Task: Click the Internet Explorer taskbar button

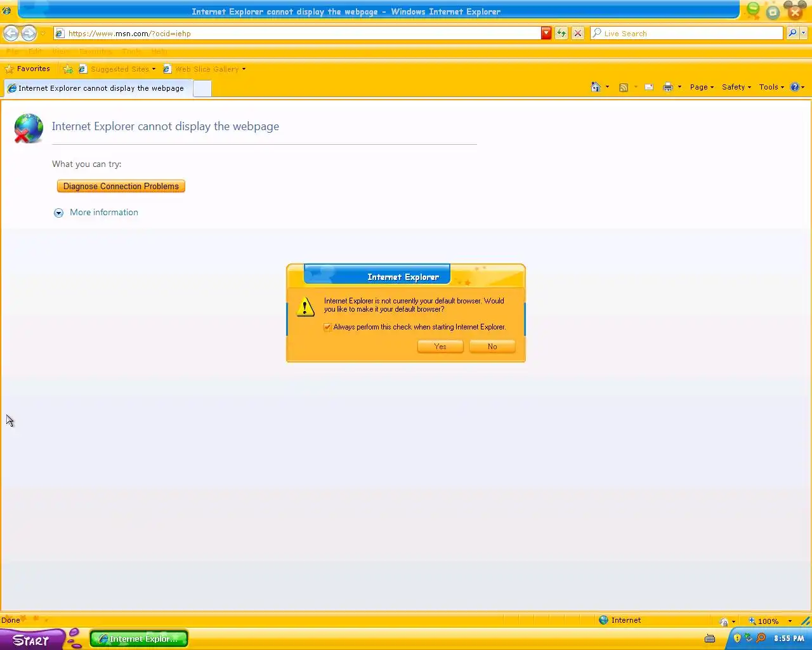Action: [139, 639]
